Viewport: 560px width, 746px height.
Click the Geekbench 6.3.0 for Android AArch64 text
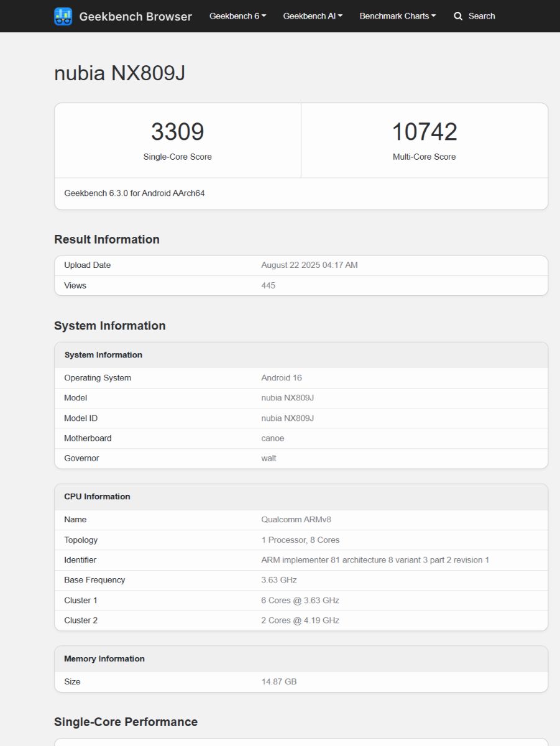pyautogui.click(x=134, y=193)
